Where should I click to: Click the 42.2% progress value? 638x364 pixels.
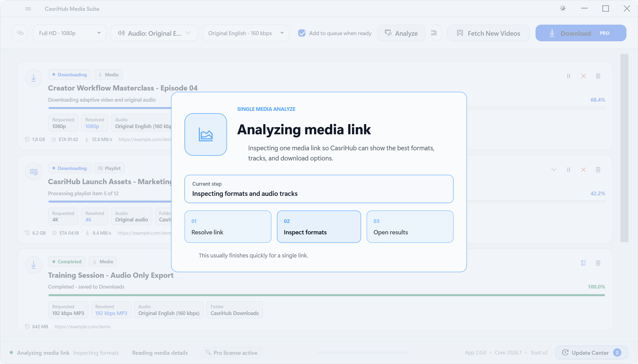click(598, 193)
